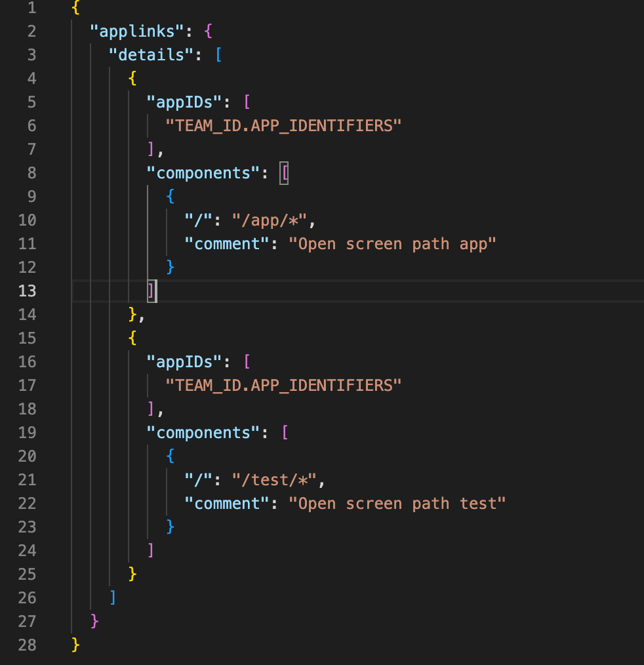This screenshot has width=644, height=665.
Task: Click the yellow opening brace on line 15
Action: coord(132,338)
